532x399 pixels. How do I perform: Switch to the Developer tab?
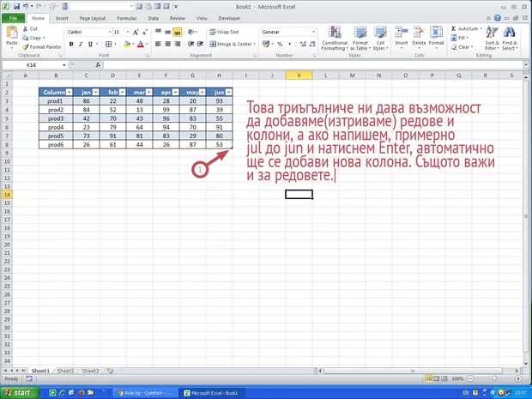click(229, 18)
